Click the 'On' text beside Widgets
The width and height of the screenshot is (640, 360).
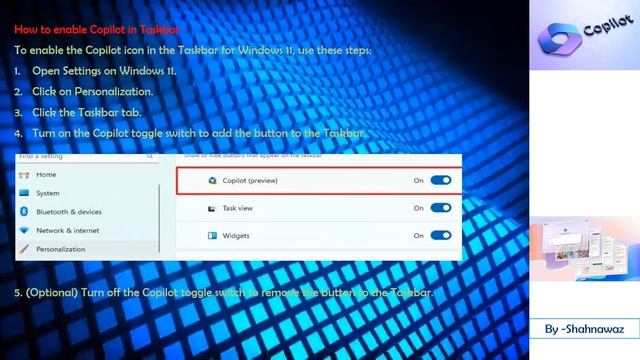(418, 236)
